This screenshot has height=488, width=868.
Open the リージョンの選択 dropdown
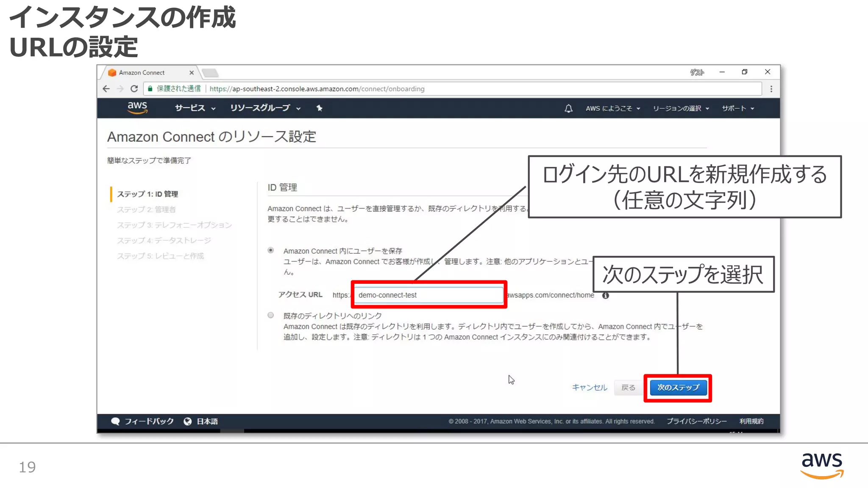(x=681, y=108)
